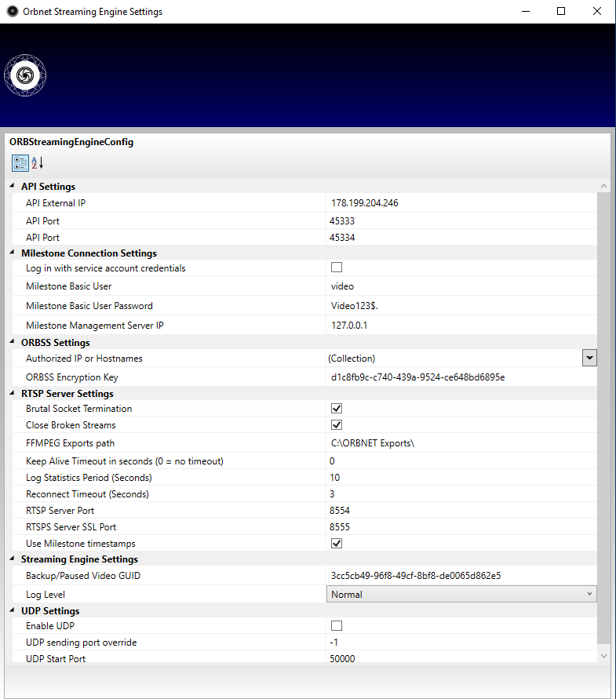Select Authorized IP or Hostnames label

(x=84, y=359)
